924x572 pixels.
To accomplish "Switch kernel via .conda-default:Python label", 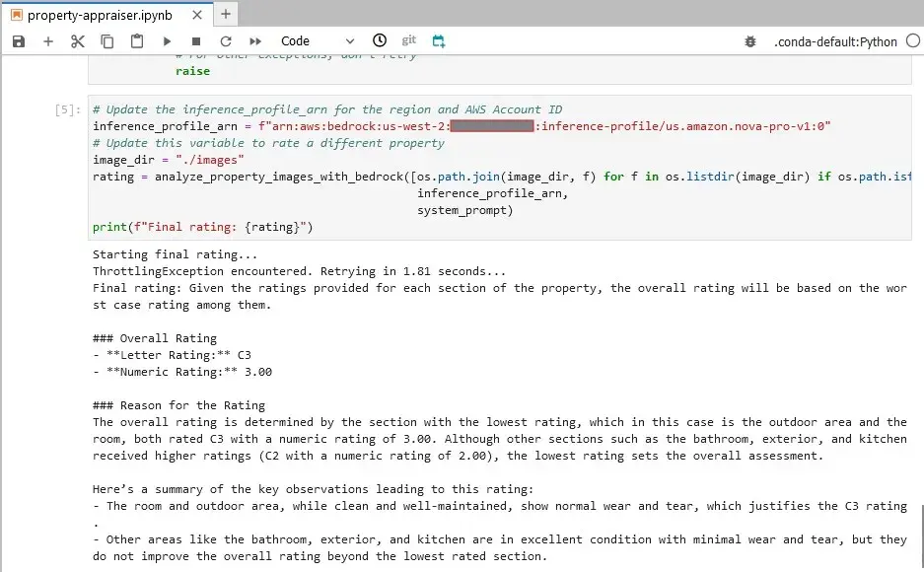I will 835,41.
